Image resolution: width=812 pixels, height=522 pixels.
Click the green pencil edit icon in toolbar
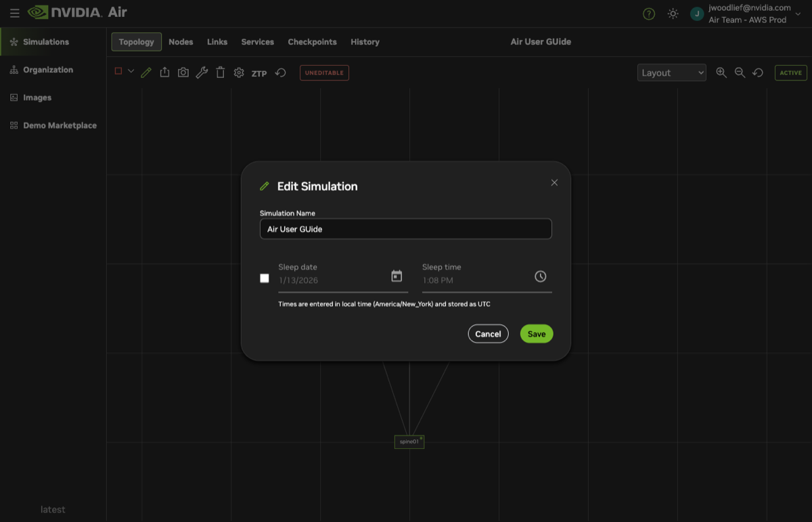pos(146,73)
